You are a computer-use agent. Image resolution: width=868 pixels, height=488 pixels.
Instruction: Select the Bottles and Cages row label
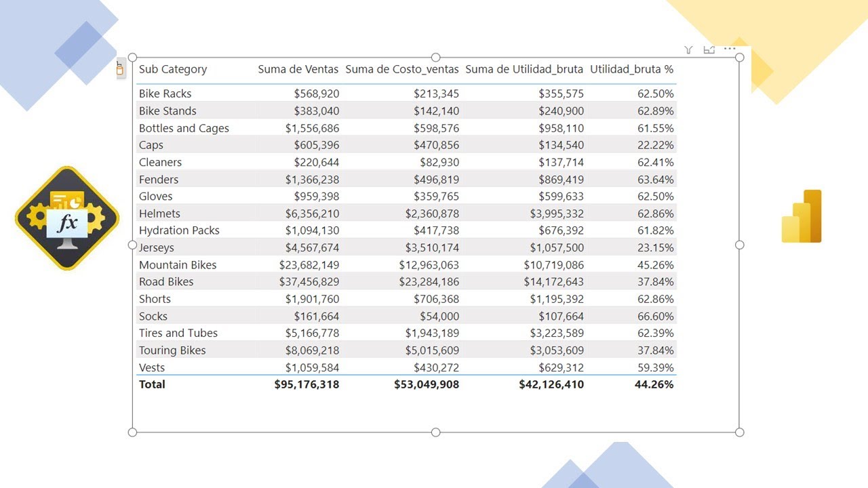pyautogui.click(x=184, y=128)
